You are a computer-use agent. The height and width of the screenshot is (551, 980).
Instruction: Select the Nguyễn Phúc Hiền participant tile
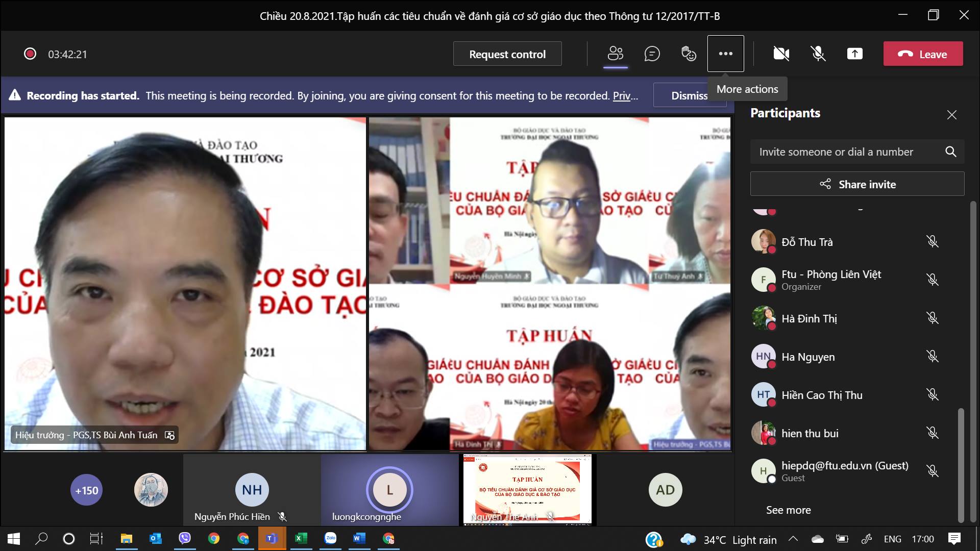252,490
